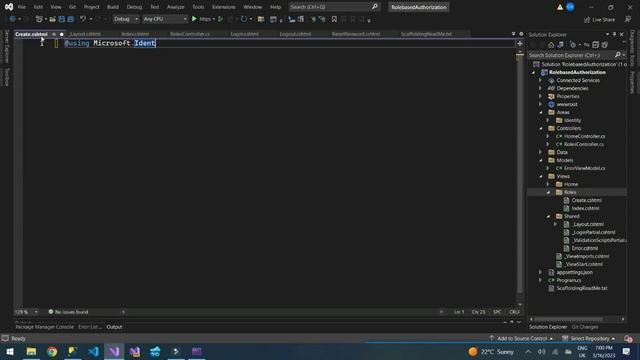Image resolution: width=640 pixels, height=360 pixels.
Task: Click the Visual Studio search box magnifier icon
Action: tap(375, 7)
